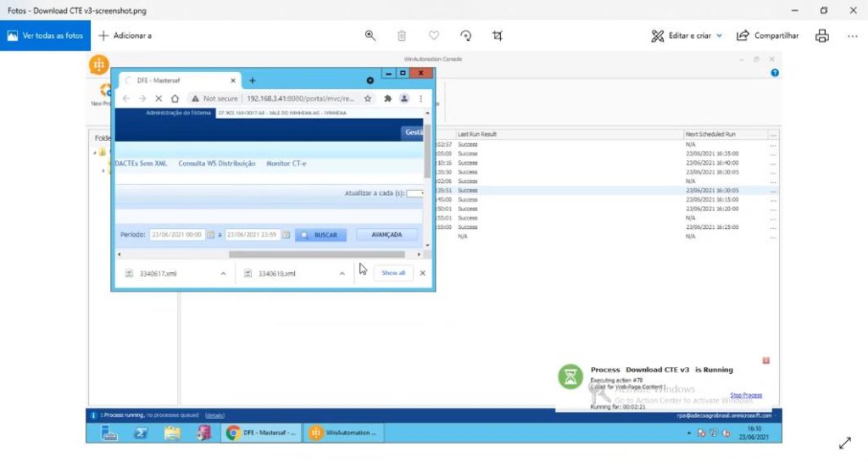Click the Chrome back arrow
Image resolution: width=868 pixels, height=463 pixels.
tap(126, 98)
